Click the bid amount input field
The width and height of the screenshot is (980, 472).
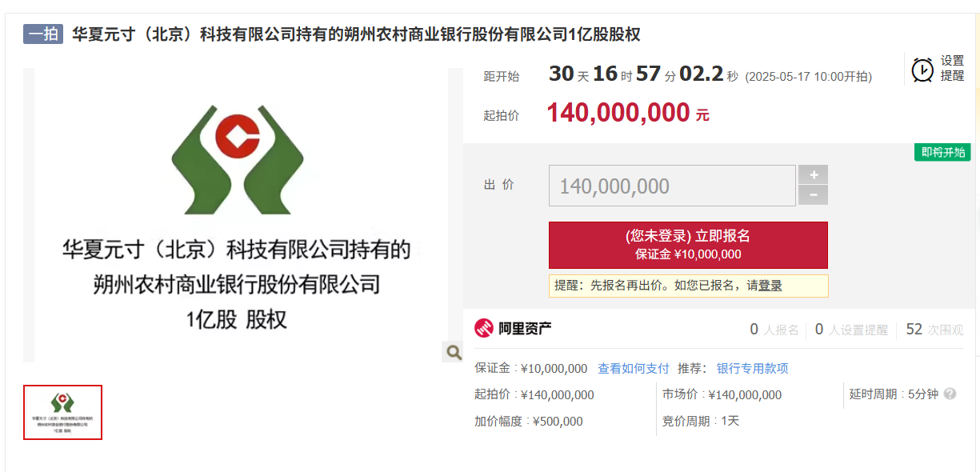click(x=672, y=186)
